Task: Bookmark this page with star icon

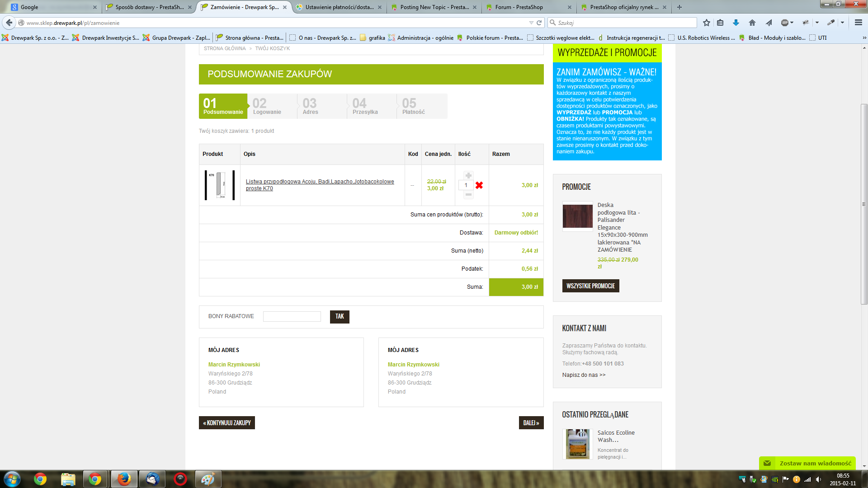Action: (707, 23)
